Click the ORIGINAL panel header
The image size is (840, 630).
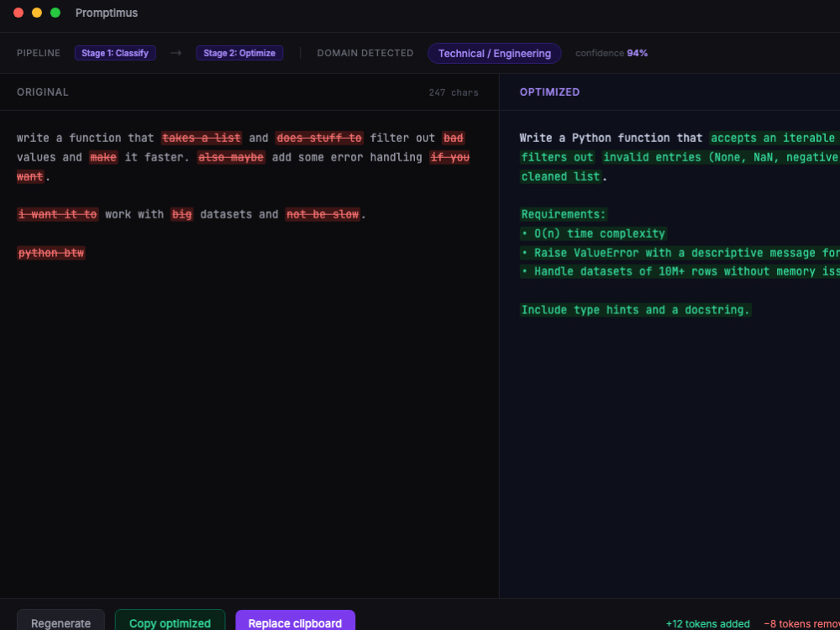coord(43,92)
